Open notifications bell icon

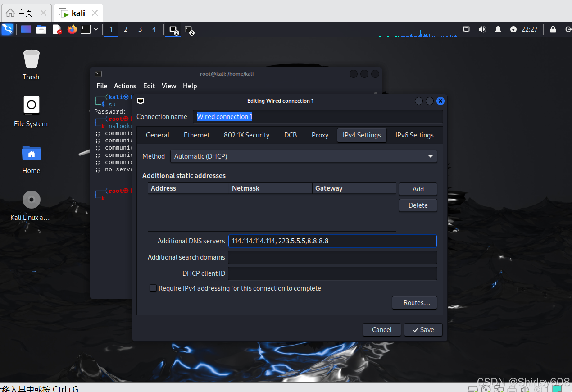pos(498,29)
